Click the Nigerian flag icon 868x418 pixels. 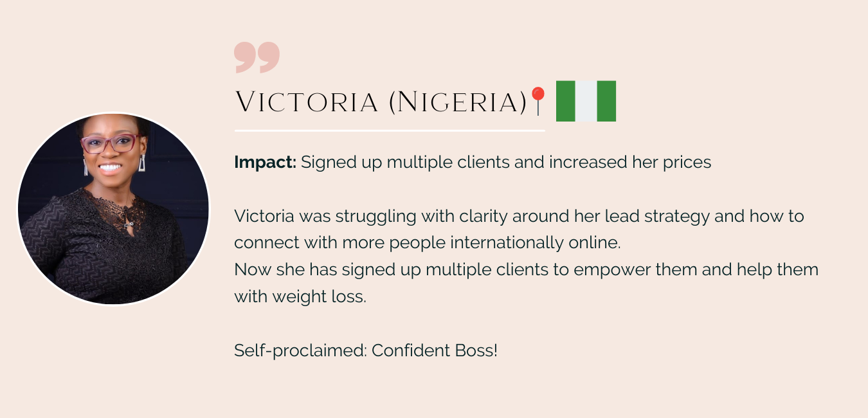tap(586, 101)
